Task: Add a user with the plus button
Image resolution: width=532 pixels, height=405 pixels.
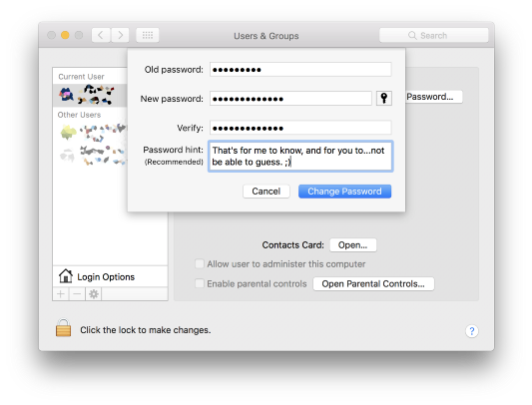Action: [61, 294]
